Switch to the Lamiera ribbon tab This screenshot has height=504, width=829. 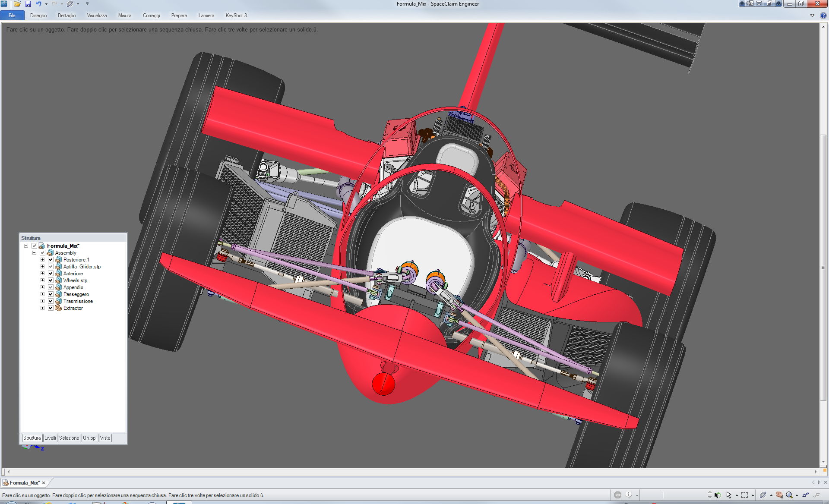click(206, 16)
